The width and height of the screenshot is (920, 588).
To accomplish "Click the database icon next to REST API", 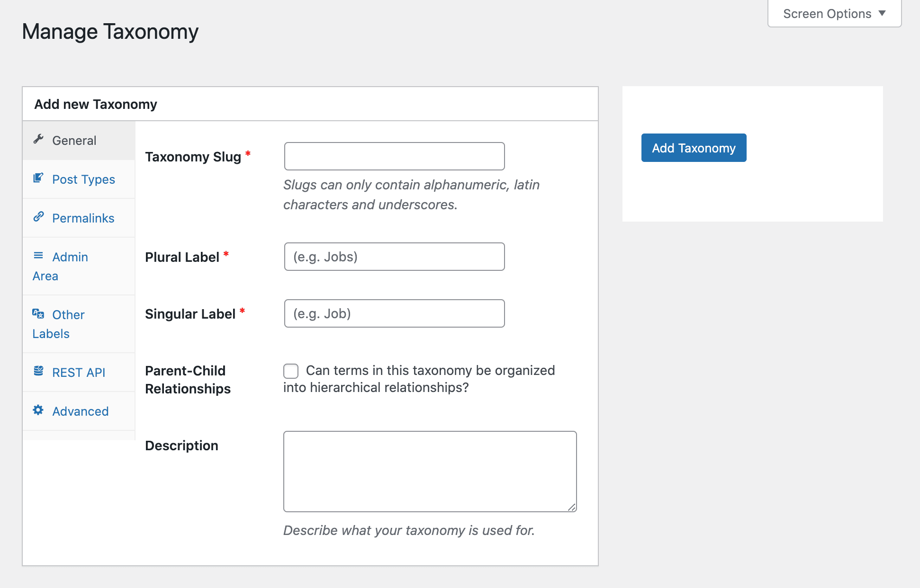I will (x=39, y=371).
